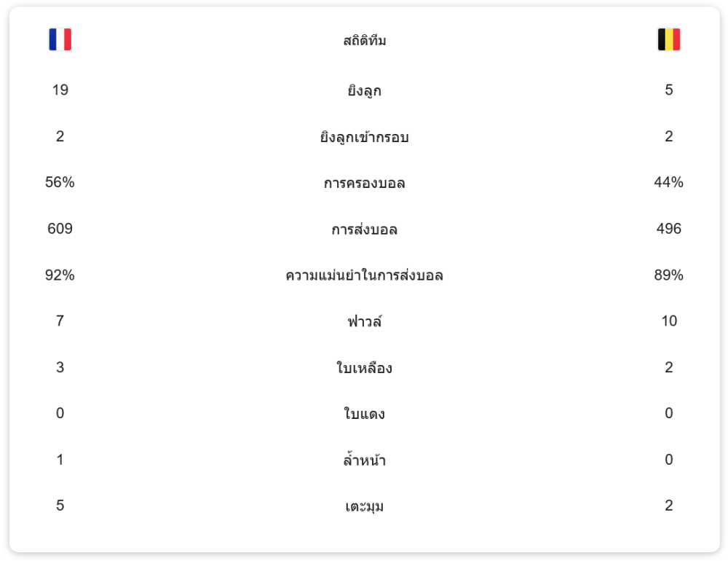This screenshot has height=561, width=728.
Task: Click the สถิติทีม heading
Action: tap(364, 41)
